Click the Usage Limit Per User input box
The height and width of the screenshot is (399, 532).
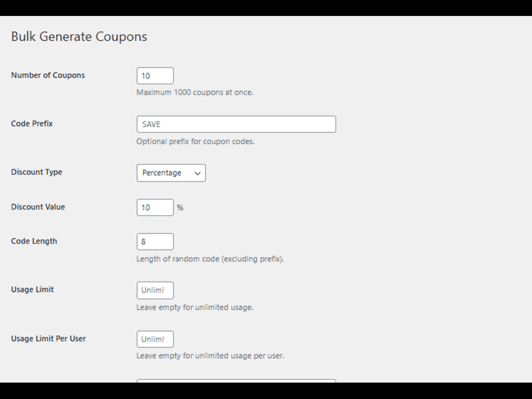[155, 339]
